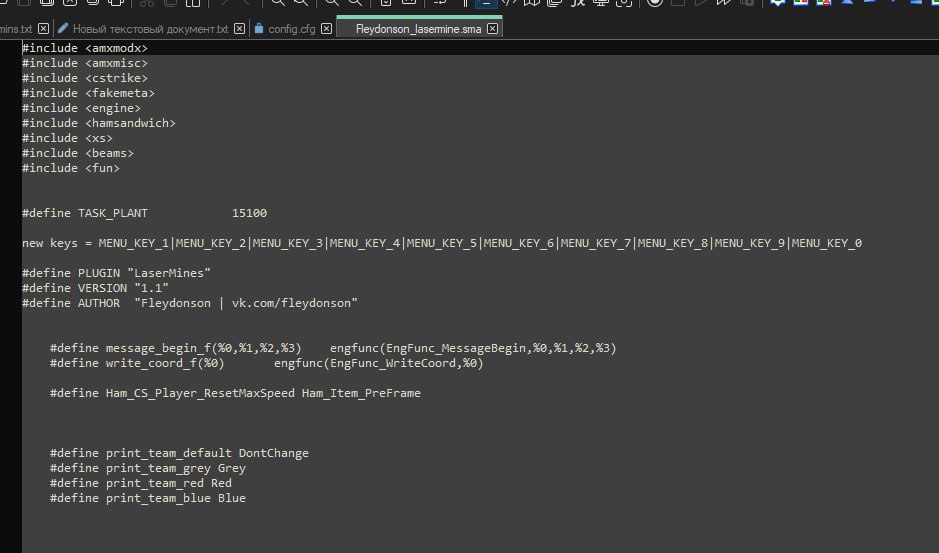Click the #include <amxmisc> line
The height and width of the screenshot is (553, 939).
click(x=84, y=63)
